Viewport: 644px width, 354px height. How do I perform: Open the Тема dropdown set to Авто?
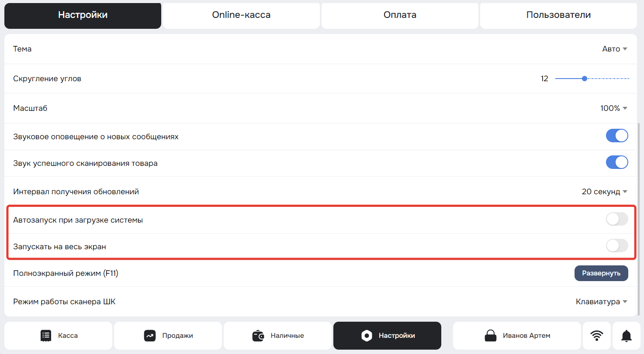point(615,49)
